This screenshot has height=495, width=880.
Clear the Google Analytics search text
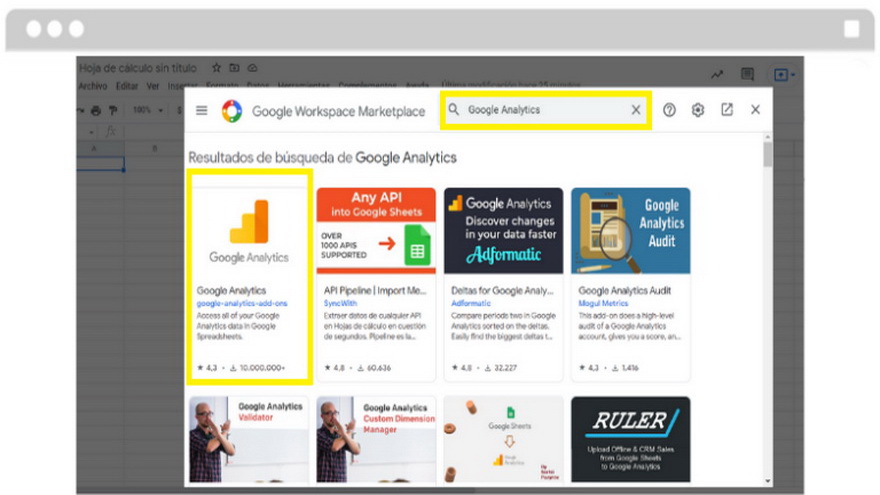[x=635, y=109]
